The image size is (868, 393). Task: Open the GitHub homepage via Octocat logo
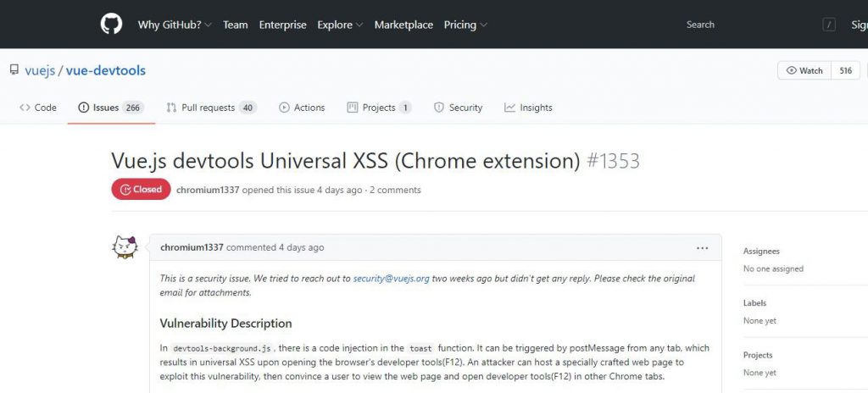[111, 25]
